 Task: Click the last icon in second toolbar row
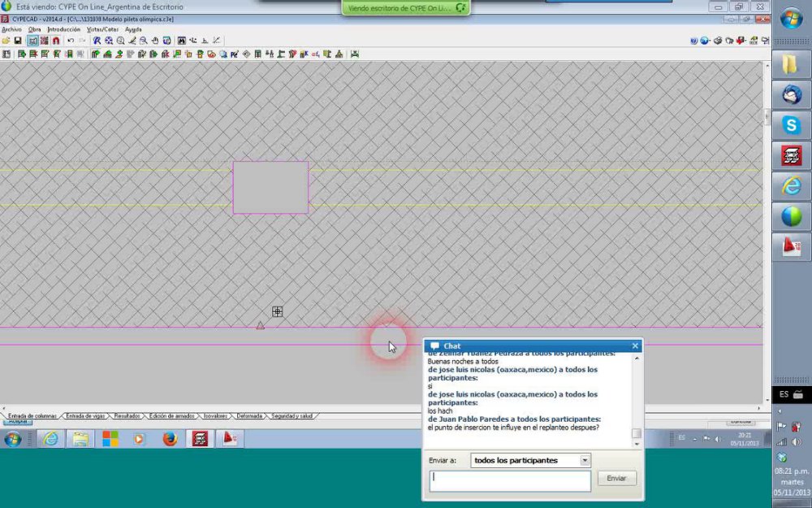[355, 54]
